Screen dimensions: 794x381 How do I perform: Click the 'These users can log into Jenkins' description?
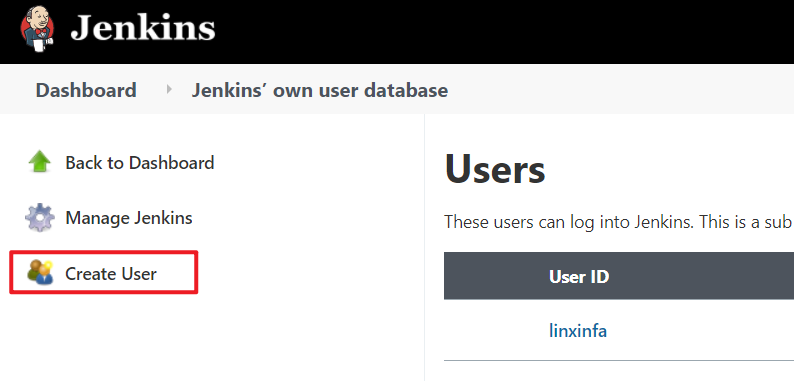pyautogui.click(x=619, y=222)
